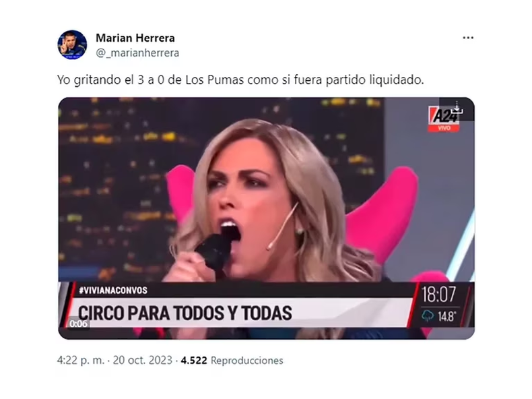
Task: Click the black handheld microphone in video
Action: pyautogui.click(x=215, y=251)
